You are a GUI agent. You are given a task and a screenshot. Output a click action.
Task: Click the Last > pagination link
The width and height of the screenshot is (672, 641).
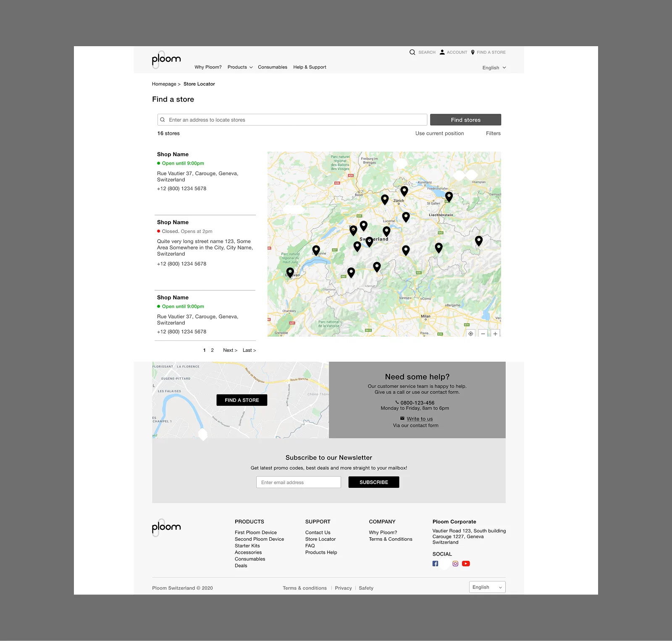(x=249, y=350)
